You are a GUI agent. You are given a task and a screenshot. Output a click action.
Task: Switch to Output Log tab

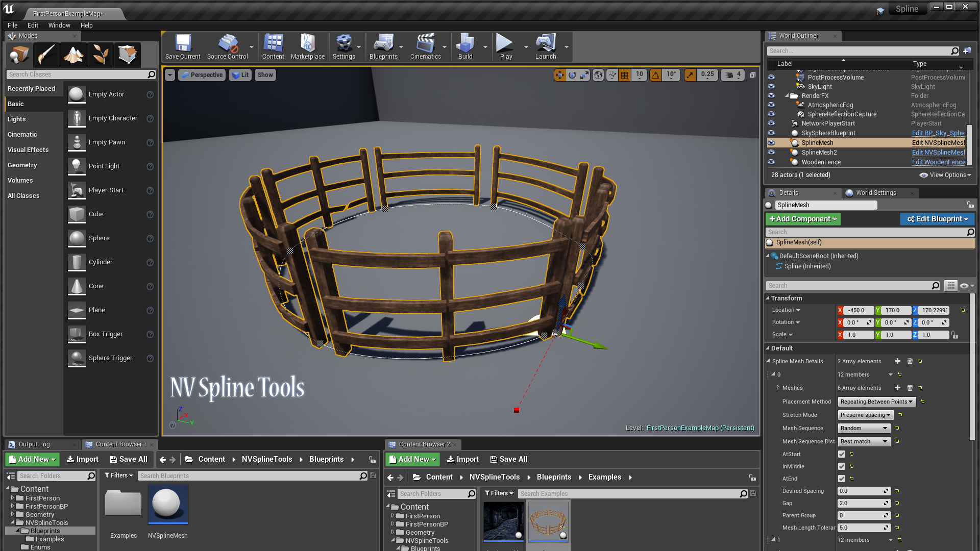[34, 444]
